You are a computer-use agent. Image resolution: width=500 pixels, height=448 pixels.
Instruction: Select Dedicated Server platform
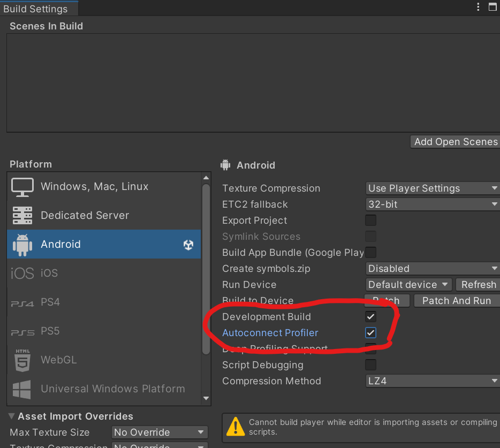(x=104, y=215)
